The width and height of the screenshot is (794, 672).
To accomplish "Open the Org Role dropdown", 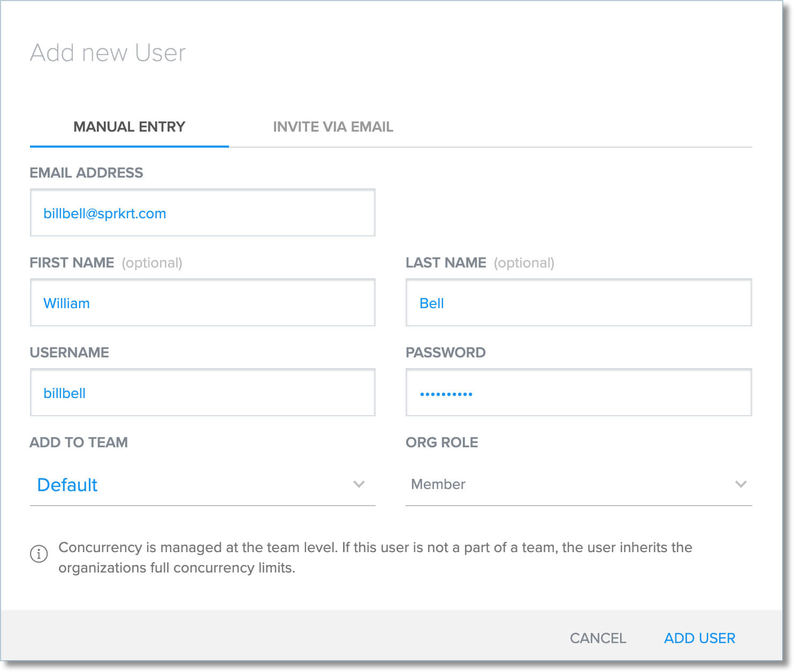I will pos(577,484).
